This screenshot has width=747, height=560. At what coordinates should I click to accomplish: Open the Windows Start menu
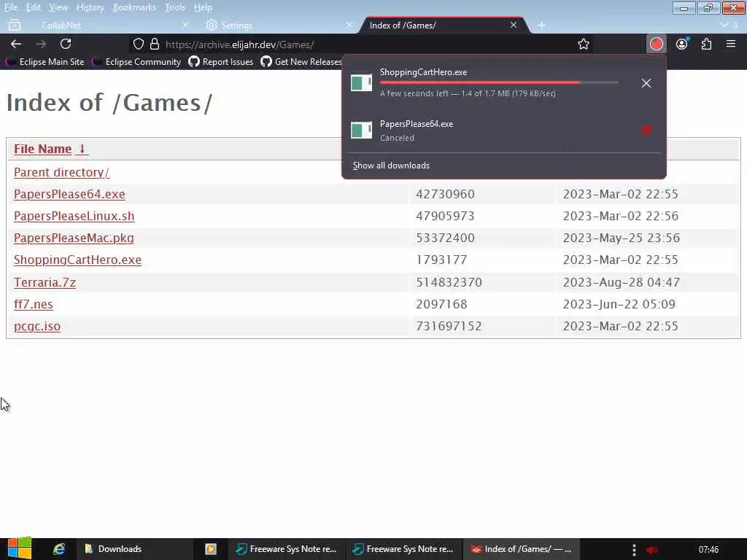click(19, 548)
